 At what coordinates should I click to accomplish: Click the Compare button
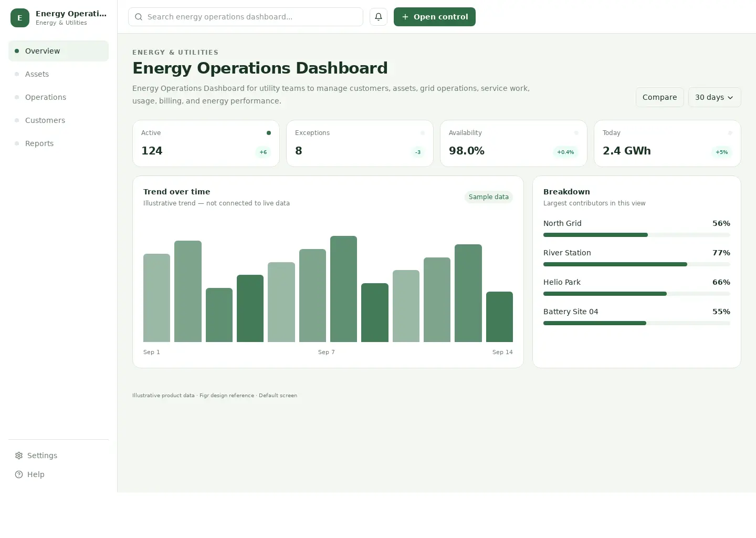pyautogui.click(x=660, y=97)
